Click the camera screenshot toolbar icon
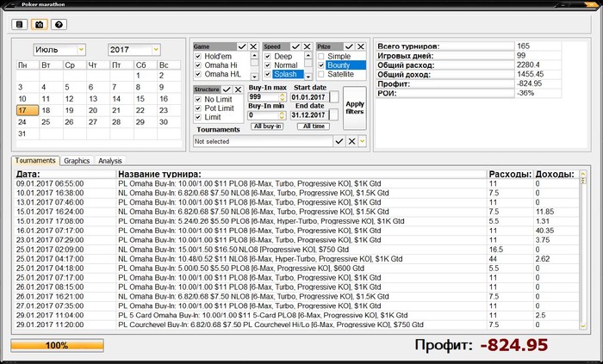 tap(40, 25)
